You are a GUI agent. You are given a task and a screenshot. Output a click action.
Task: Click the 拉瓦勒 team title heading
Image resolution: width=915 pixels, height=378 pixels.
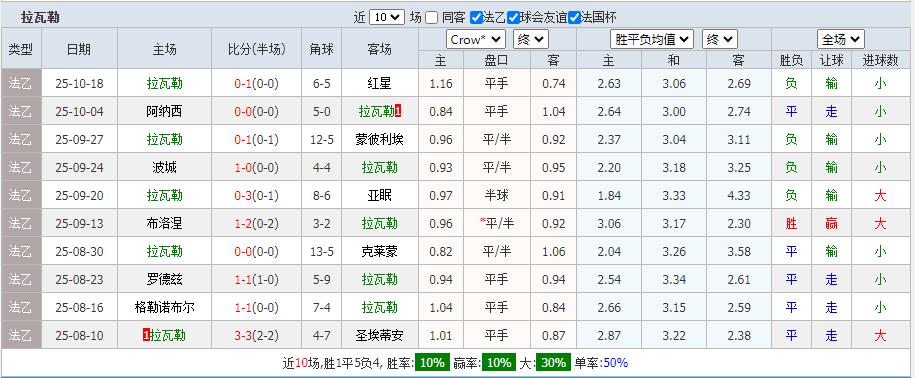click(x=40, y=18)
